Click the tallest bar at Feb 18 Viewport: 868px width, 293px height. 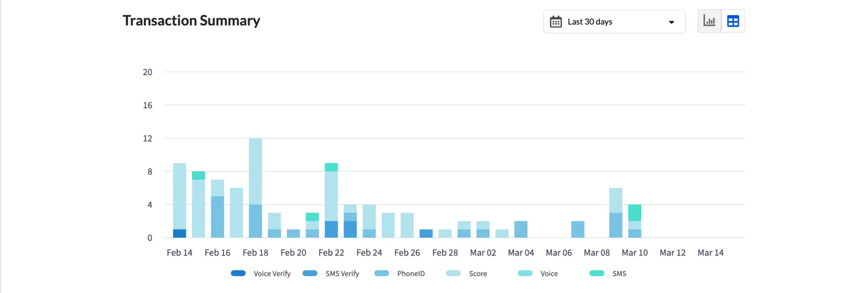click(x=256, y=188)
